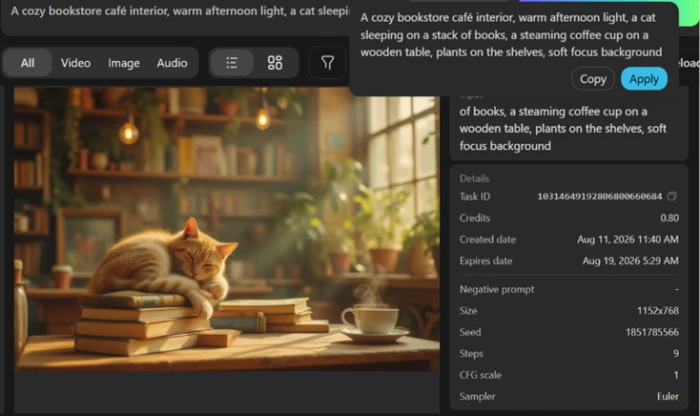700x416 pixels.
Task: Click the Apply button in prompt popup
Action: pos(644,79)
